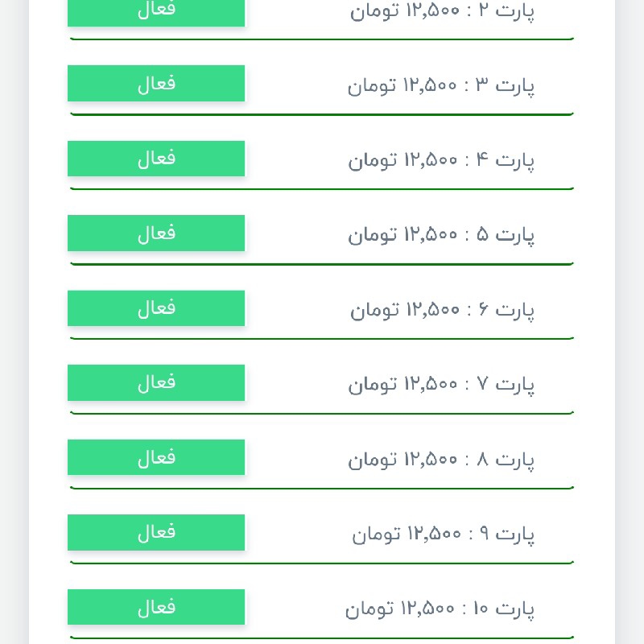Tap the پارت ۹ price label
The image size is (644, 644).
pos(443,534)
